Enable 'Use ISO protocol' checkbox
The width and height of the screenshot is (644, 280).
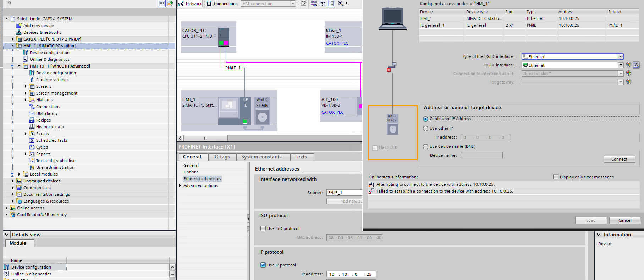pos(263,228)
